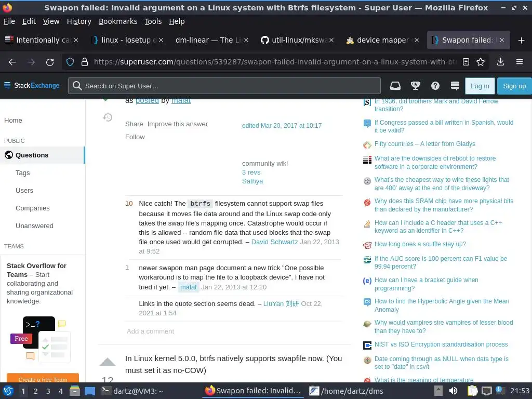Image resolution: width=532 pixels, height=399 pixels.
Task: Open StackExchange logo menu
Action: [x=32, y=86]
